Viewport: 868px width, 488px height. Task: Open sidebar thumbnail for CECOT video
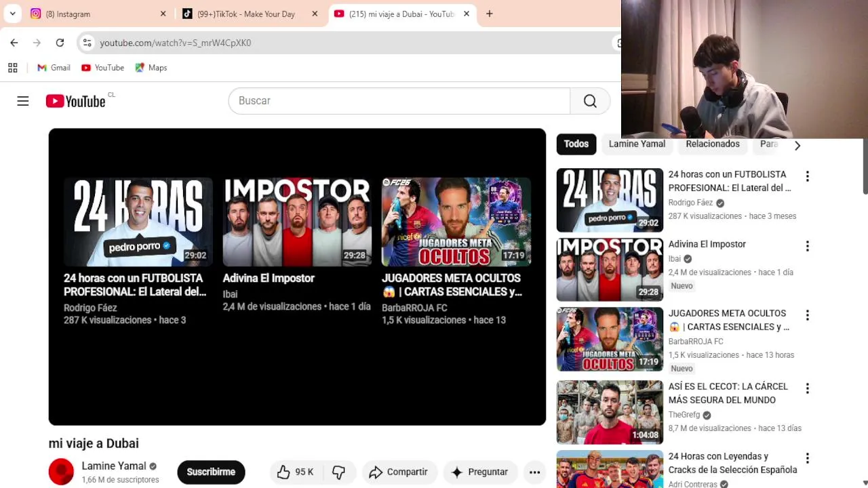(x=610, y=412)
